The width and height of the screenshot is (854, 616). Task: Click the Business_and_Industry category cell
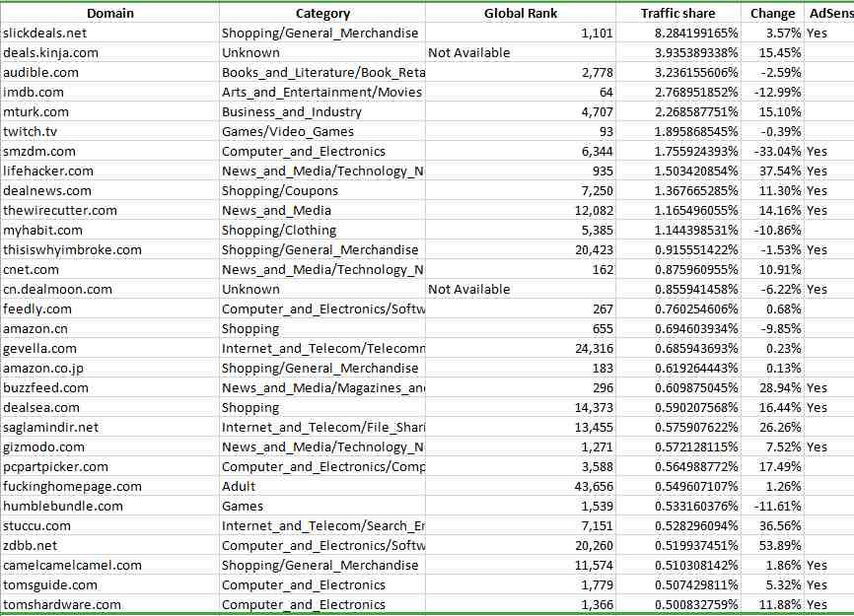(321, 111)
